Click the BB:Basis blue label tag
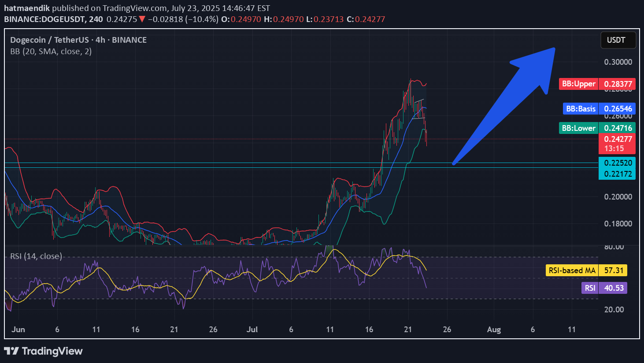644x363 pixels. [581, 108]
